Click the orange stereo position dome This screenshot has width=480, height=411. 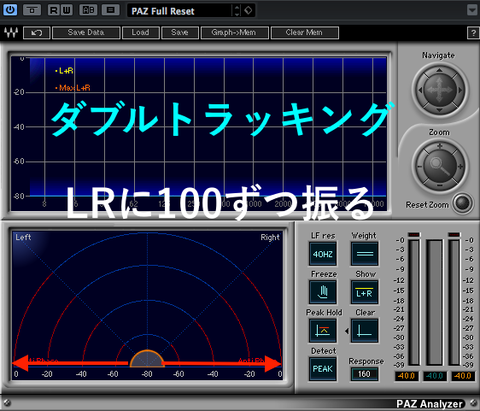pos(147,359)
